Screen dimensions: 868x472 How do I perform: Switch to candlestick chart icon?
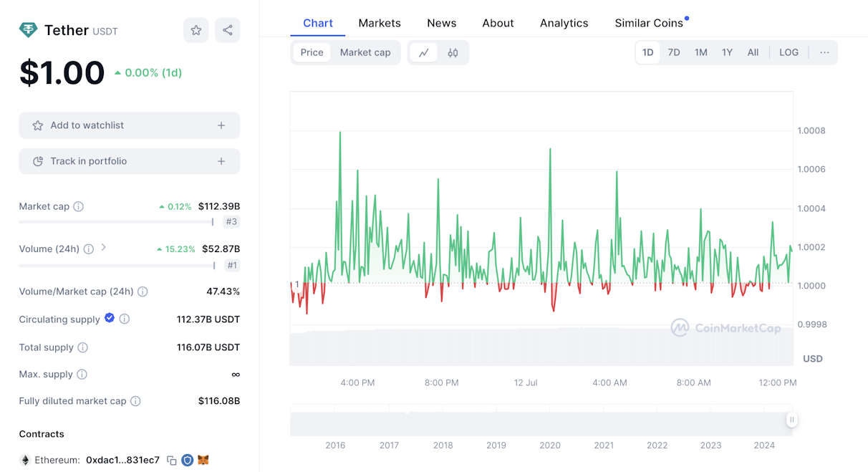point(453,52)
